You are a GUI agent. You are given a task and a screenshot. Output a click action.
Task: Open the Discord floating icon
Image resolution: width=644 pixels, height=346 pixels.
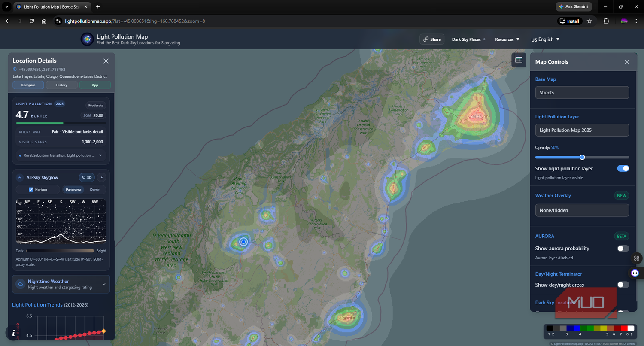click(635, 273)
